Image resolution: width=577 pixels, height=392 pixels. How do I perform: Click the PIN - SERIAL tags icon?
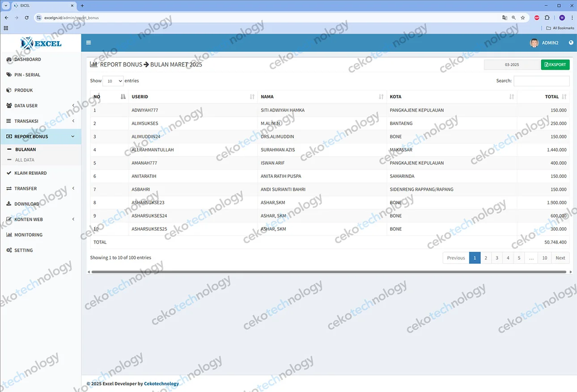(9, 75)
